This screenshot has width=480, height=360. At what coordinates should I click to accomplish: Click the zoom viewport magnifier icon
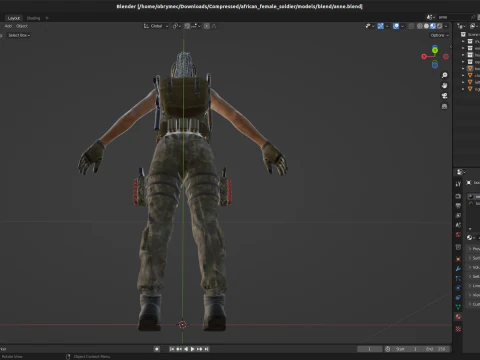coord(444,75)
